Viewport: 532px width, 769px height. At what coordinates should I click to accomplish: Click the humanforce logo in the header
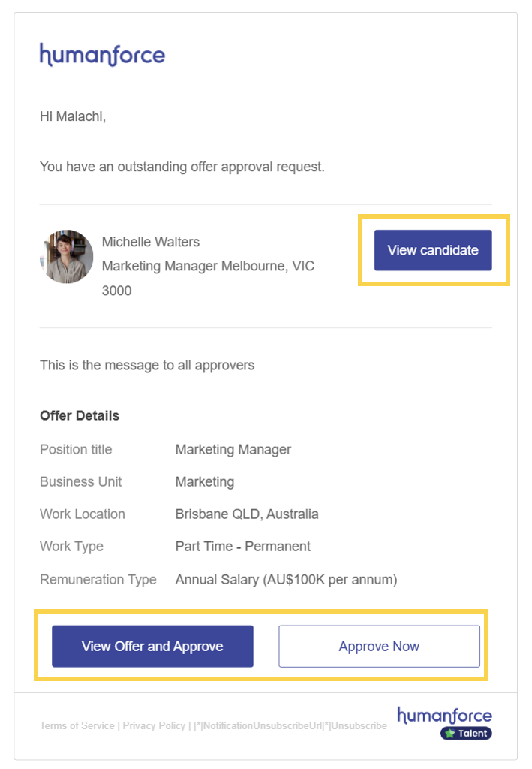pyautogui.click(x=102, y=55)
